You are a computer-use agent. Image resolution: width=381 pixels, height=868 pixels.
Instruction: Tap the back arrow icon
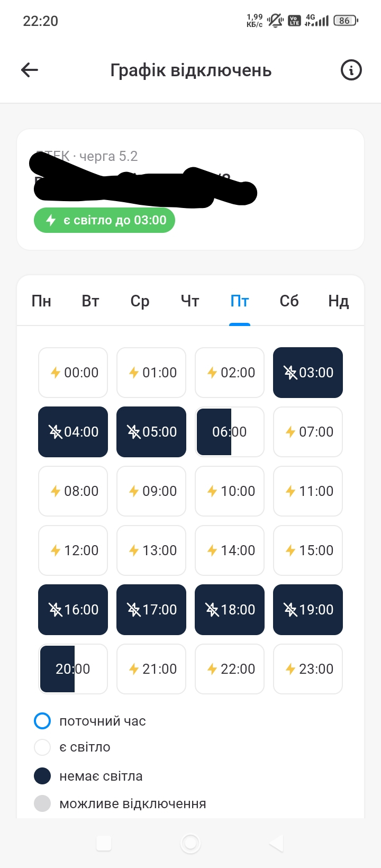tap(30, 70)
